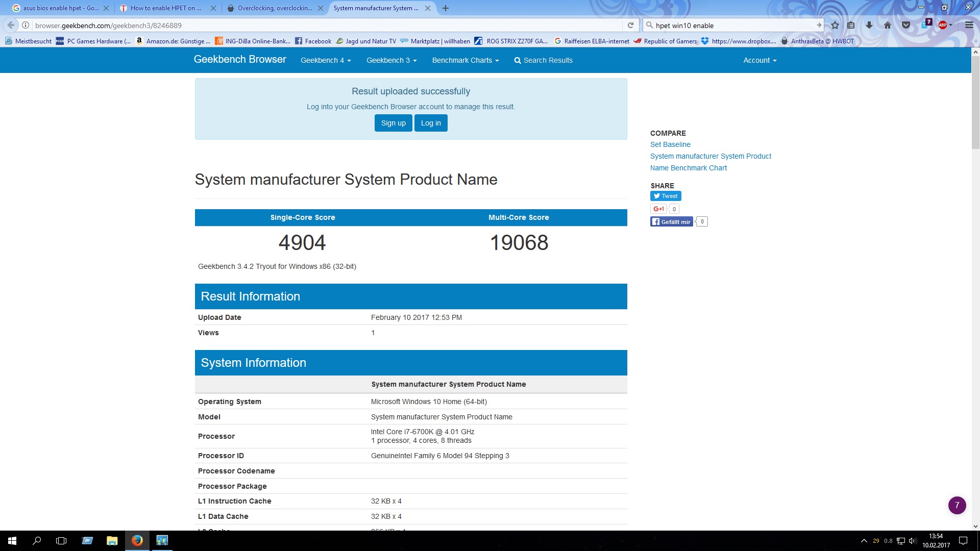Open the Facebook bookmark
Image resolution: width=980 pixels, height=551 pixels.
(x=313, y=41)
